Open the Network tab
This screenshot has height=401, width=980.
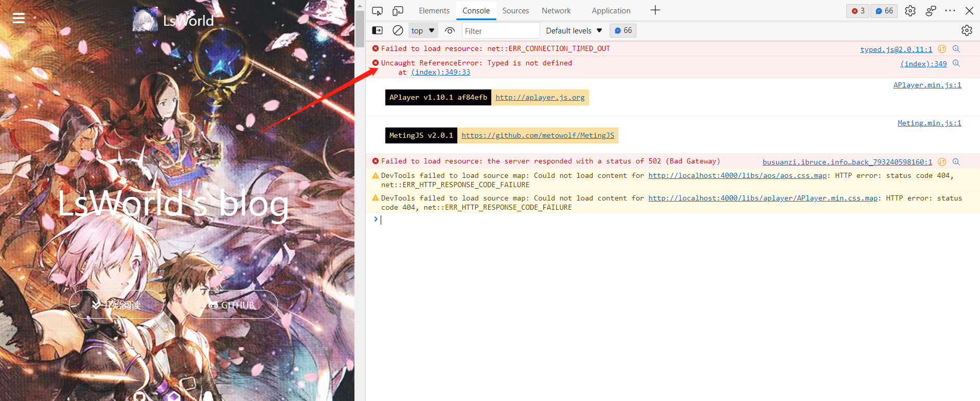click(x=556, y=11)
